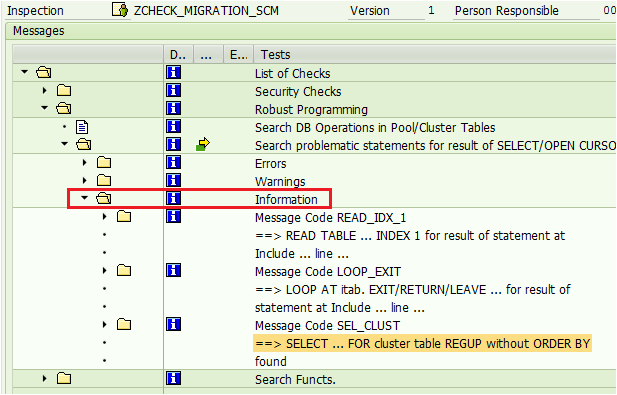Click info icon in Pool/Cluster Tables row
The width and height of the screenshot is (617, 395).
tap(174, 126)
